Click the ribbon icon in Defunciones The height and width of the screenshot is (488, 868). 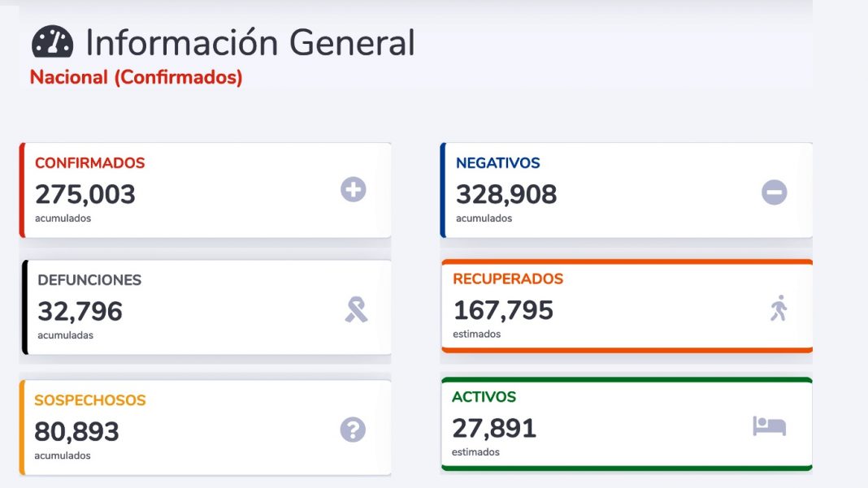(x=356, y=309)
